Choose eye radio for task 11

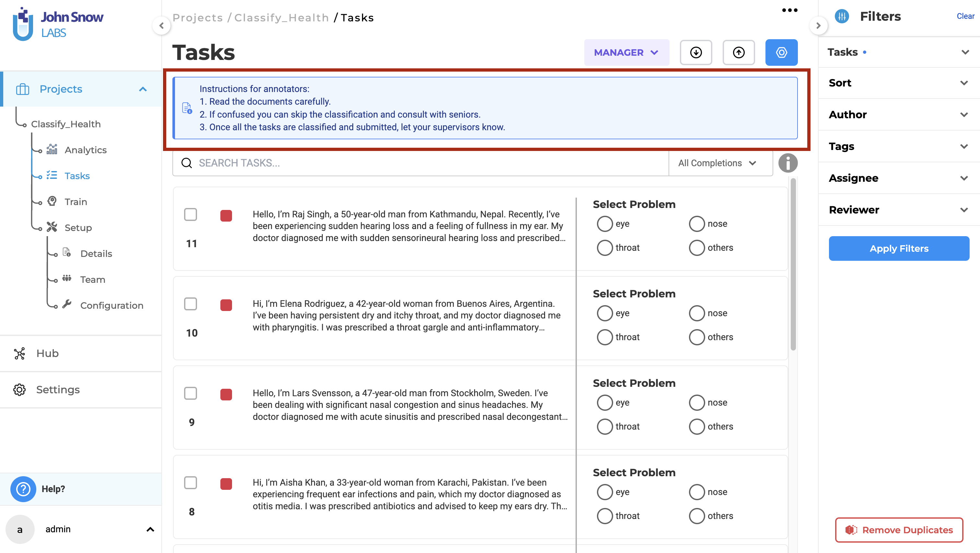pos(604,224)
